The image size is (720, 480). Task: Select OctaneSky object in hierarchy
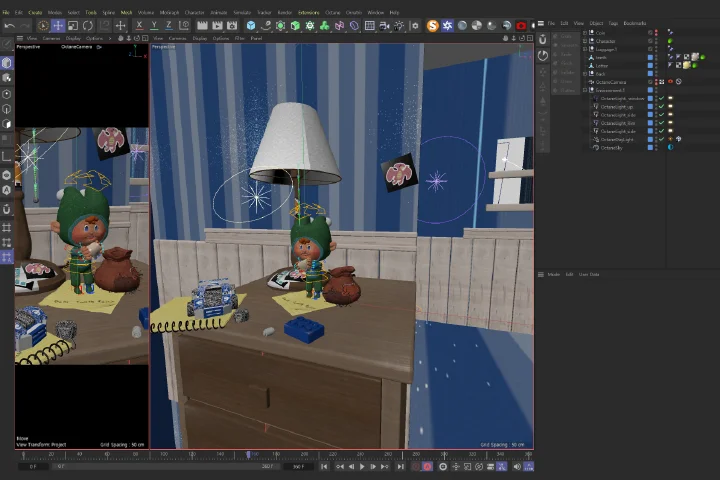[612, 147]
